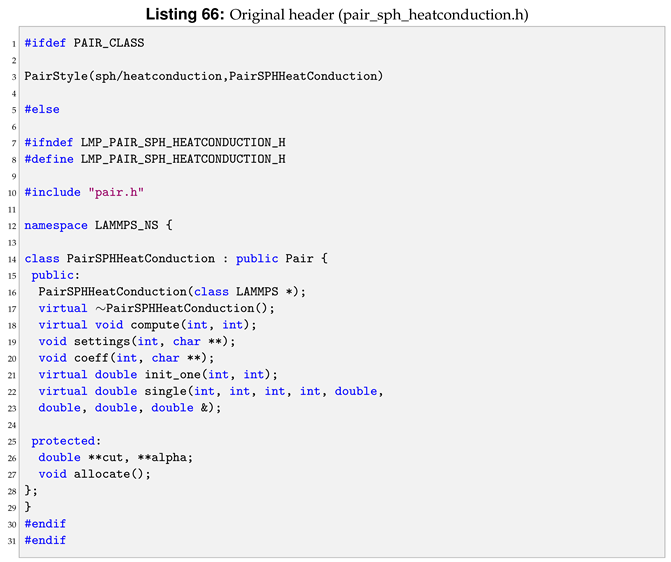The width and height of the screenshot is (671, 562).
Task: Click the 'protected:' access specifier
Action: pos(66,441)
